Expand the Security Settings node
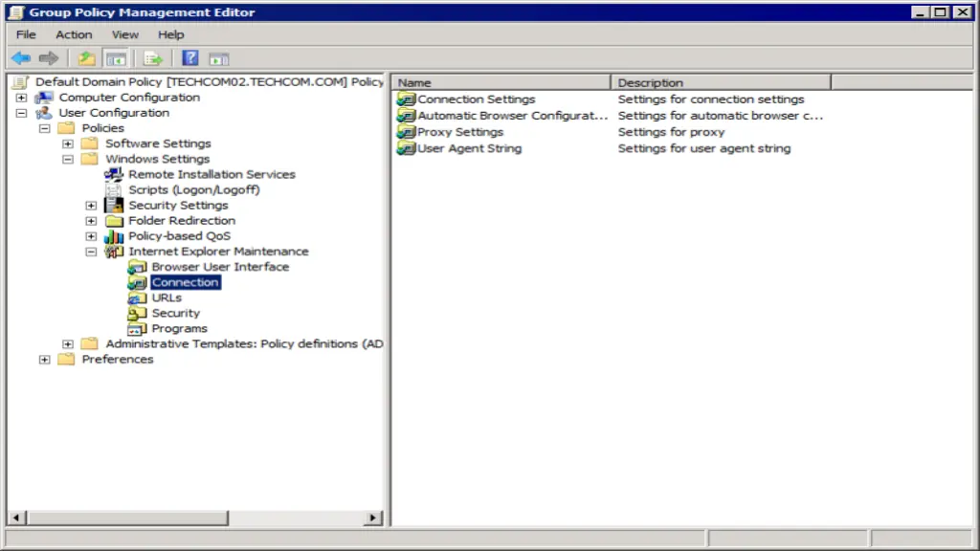The image size is (980, 551). pyautogui.click(x=91, y=206)
